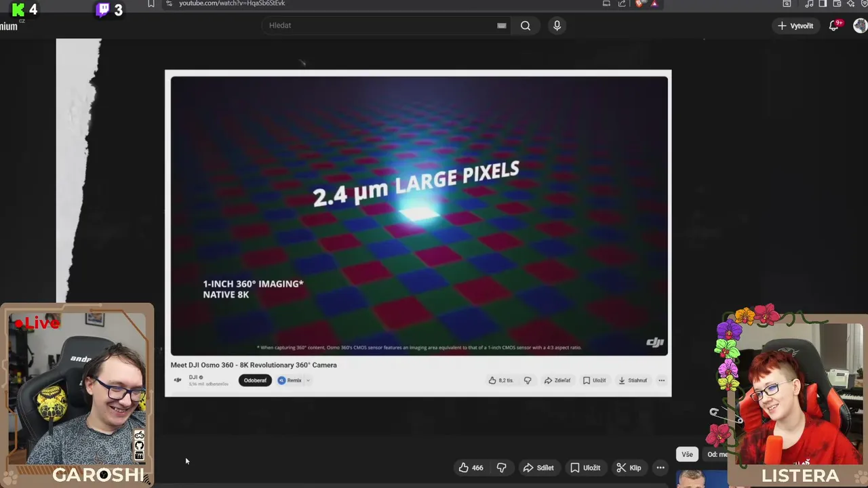Click the DJI logo watermark in video

(x=655, y=342)
